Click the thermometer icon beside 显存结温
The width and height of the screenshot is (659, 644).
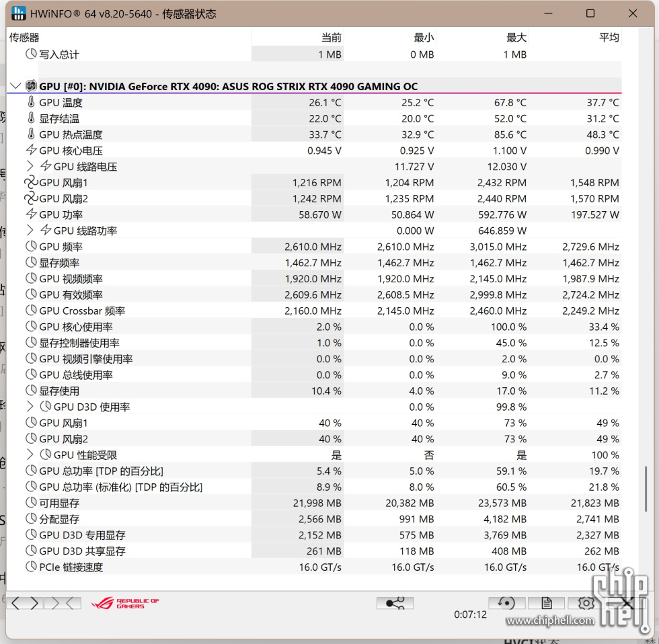(31, 118)
